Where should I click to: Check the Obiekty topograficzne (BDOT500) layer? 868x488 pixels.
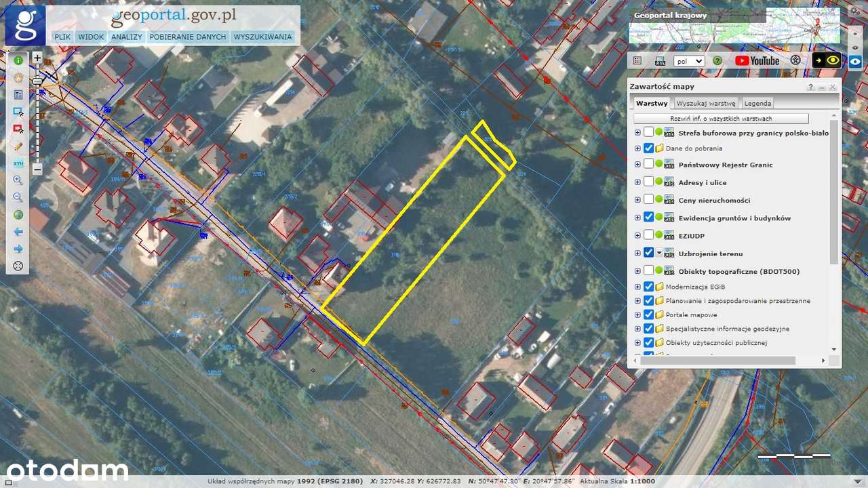[648, 270]
